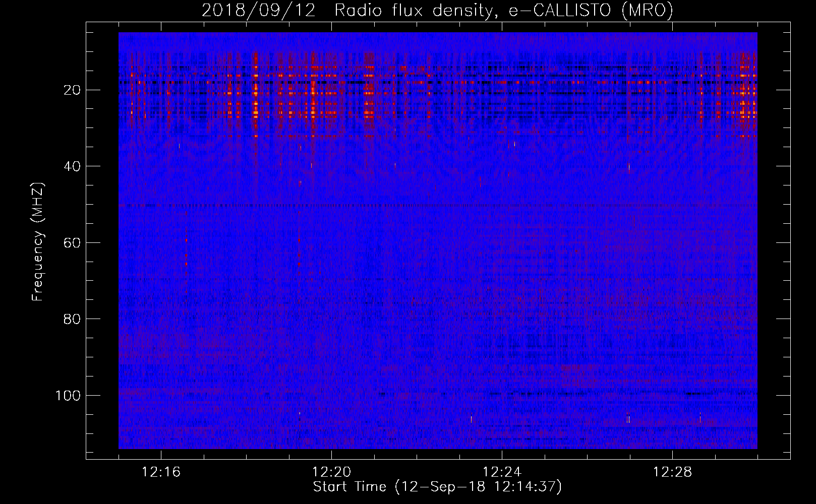Click the 12:20 time tick label
The image size is (816, 504).
point(331,472)
